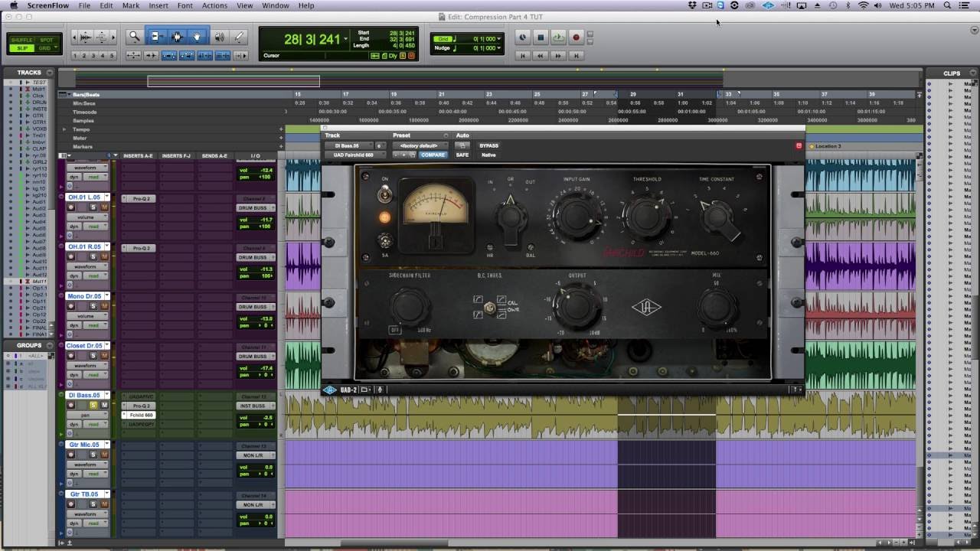980x551 pixels.
Task: Solo the DI Bass.05 track
Action: [x=93, y=405]
